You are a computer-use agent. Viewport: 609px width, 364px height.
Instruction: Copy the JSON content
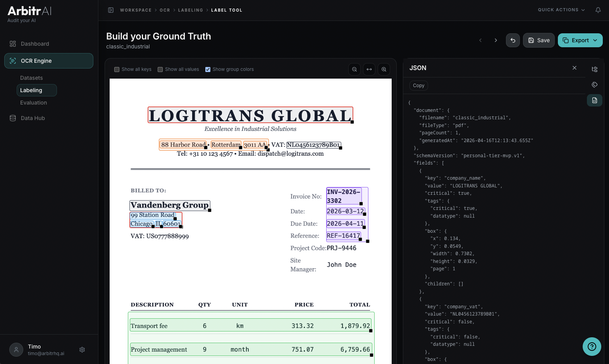tap(418, 86)
